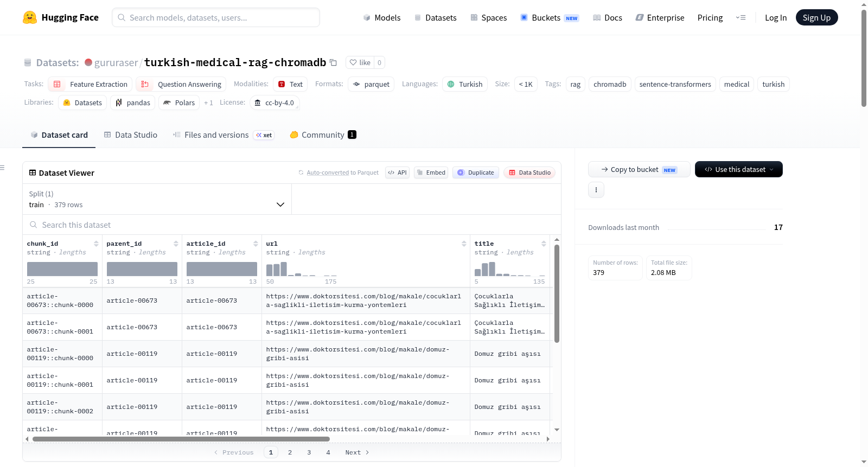868x467 pixels.
Task: Open Enterprise in the top navigation
Action: point(660,18)
